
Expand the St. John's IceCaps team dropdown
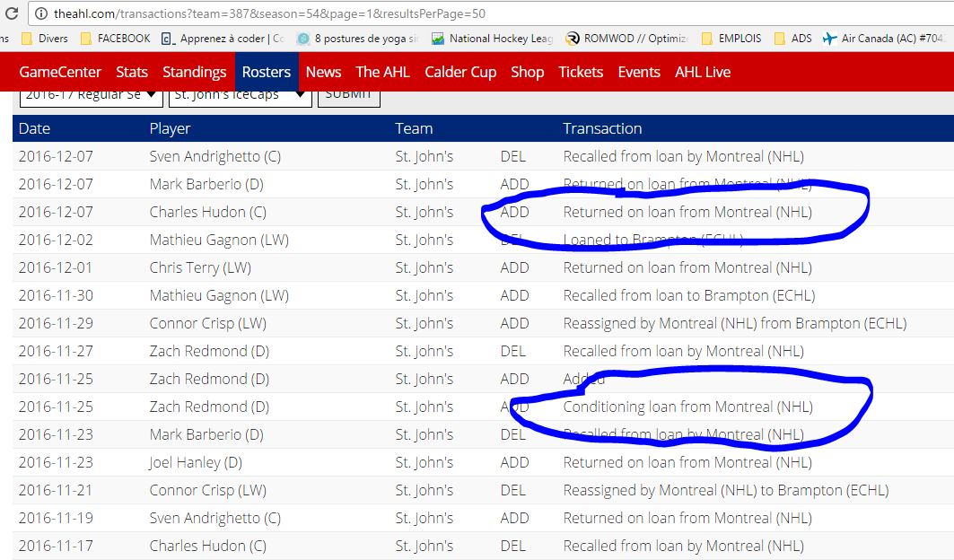[x=241, y=98]
